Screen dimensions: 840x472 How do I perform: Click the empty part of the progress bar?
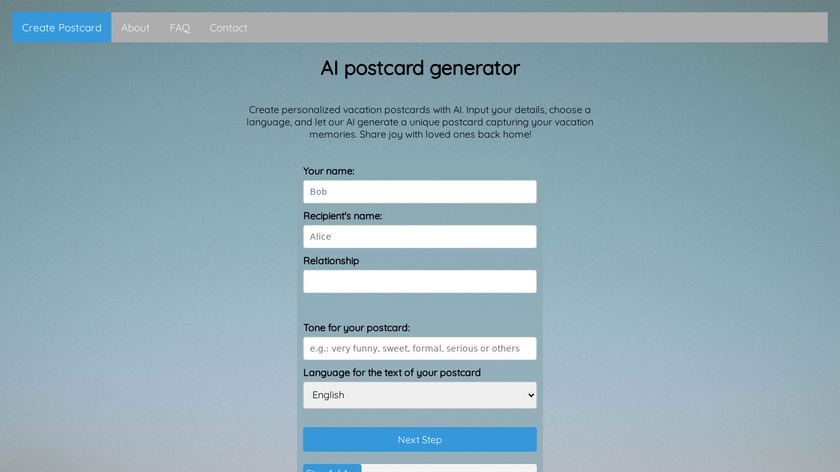[x=448, y=468]
